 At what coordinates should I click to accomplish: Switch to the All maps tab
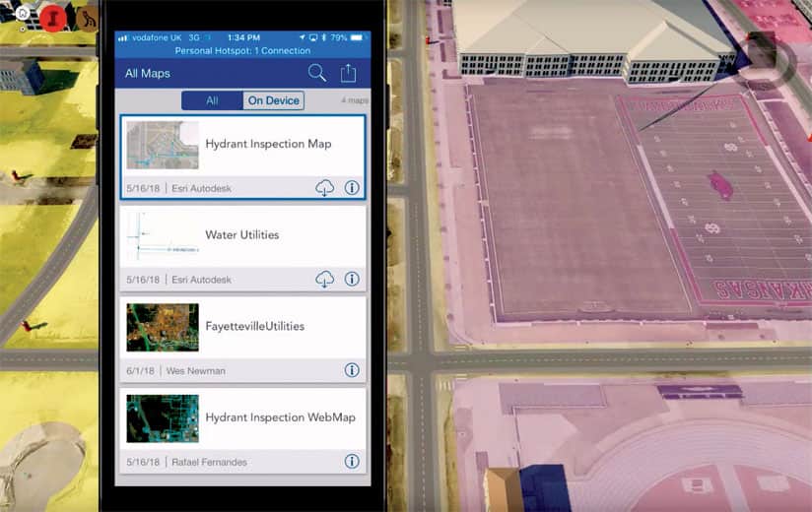(212, 100)
